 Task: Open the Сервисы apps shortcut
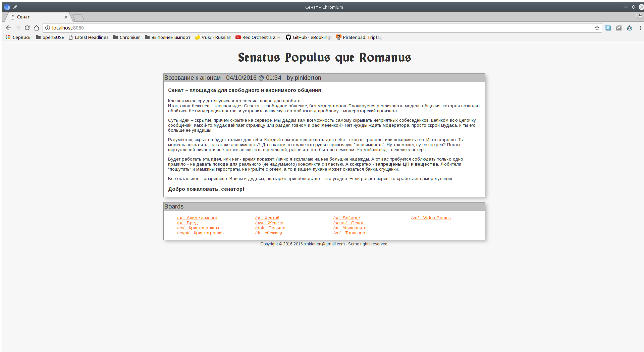tap(18, 37)
